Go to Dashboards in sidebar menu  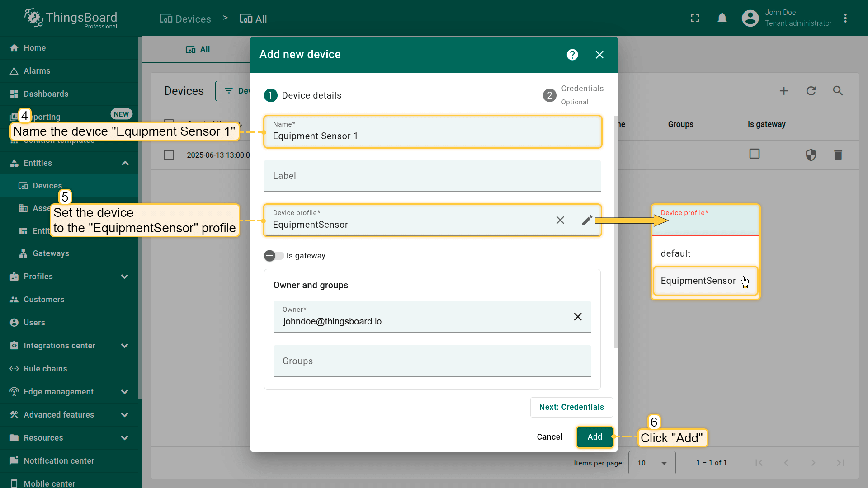tap(46, 94)
